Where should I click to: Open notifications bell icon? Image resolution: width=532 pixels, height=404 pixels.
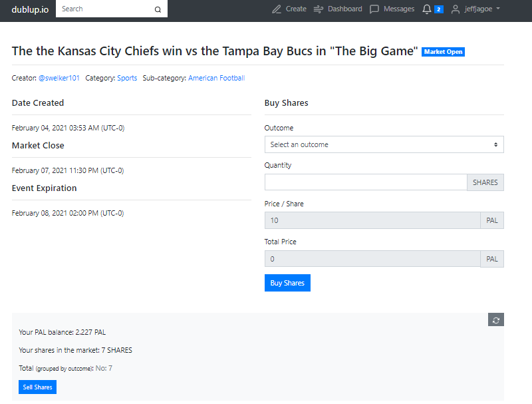click(x=427, y=9)
